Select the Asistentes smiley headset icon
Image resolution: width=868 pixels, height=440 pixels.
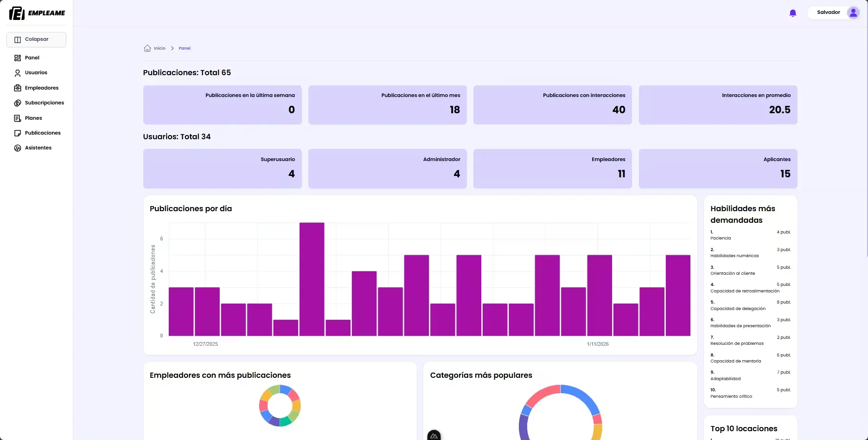pos(18,148)
